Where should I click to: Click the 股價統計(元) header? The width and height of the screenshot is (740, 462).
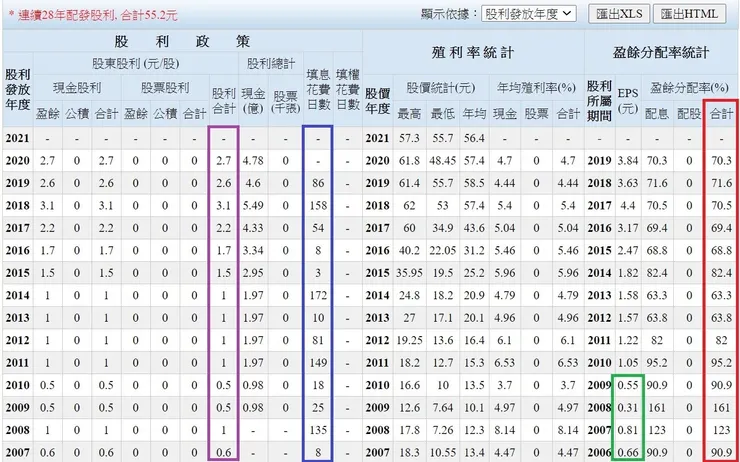coord(440,88)
